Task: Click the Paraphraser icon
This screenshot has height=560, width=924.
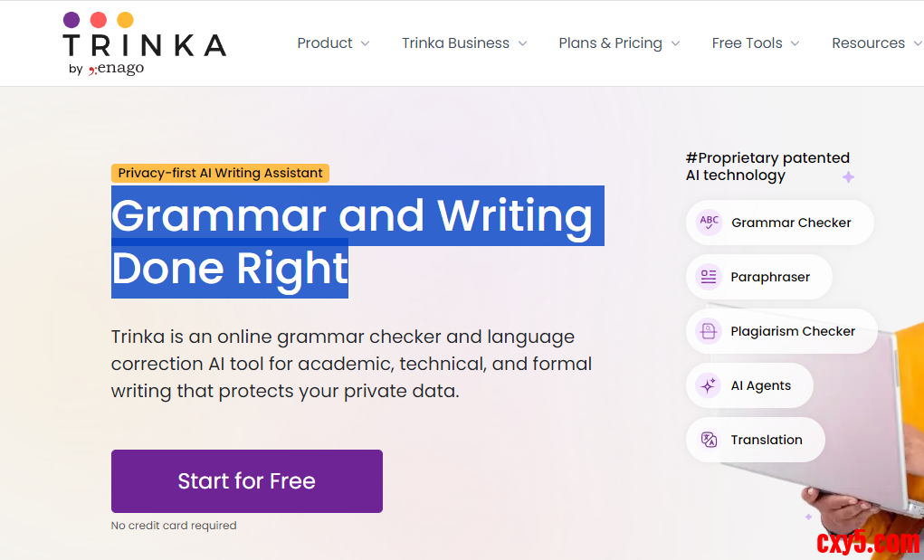Action: (709, 277)
